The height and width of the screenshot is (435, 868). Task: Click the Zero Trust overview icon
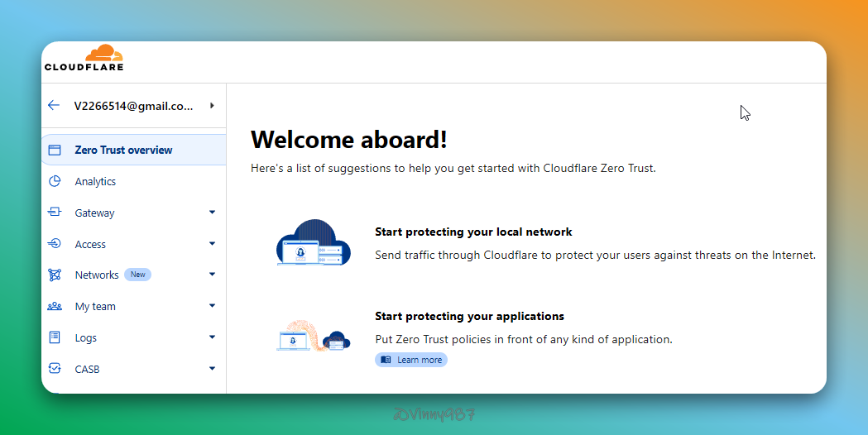(x=55, y=151)
